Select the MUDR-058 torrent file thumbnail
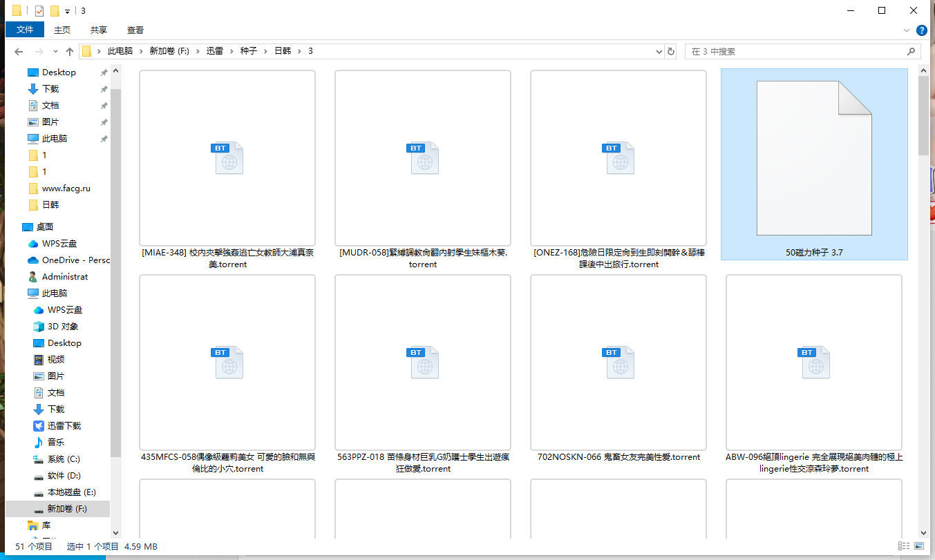 click(423, 158)
